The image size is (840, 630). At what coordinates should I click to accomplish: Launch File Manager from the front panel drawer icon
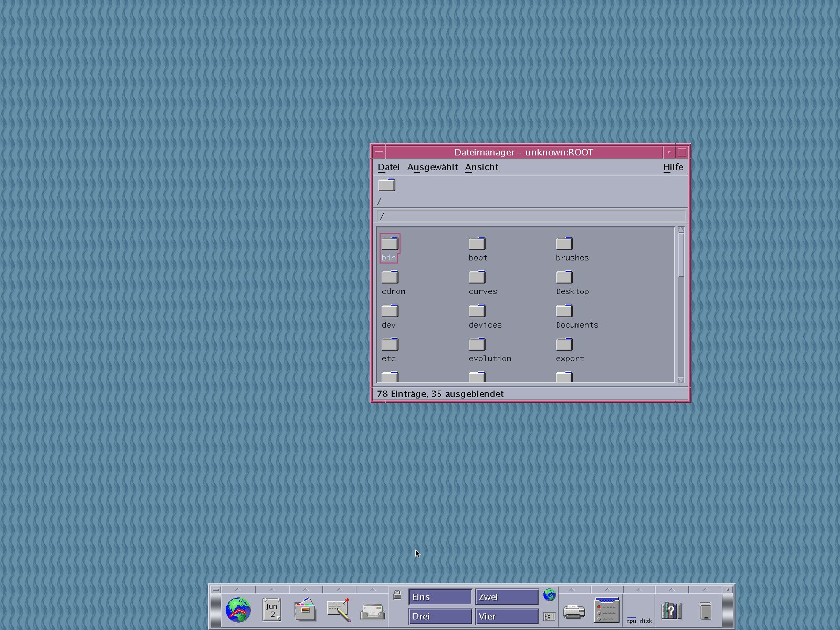tap(305, 610)
